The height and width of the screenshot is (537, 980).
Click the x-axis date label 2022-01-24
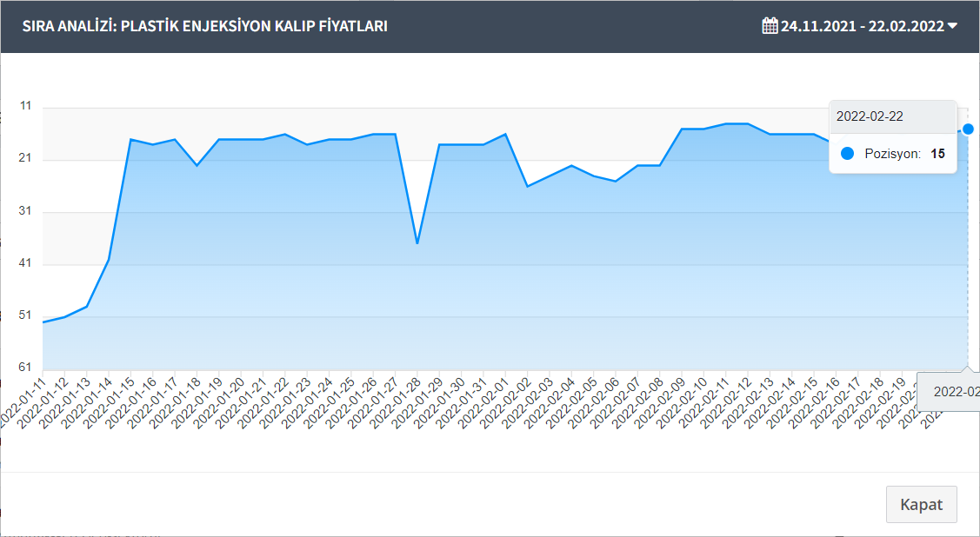coord(307,402)
